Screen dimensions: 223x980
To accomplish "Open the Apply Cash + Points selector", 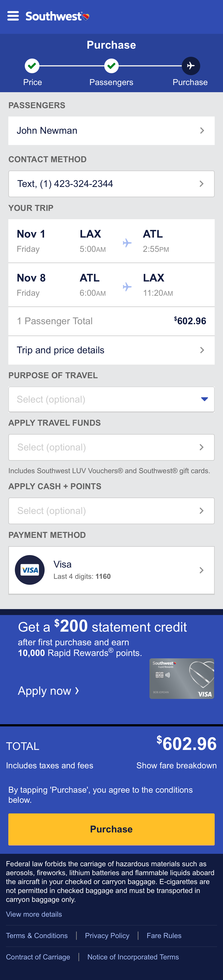I will point(111,511).
